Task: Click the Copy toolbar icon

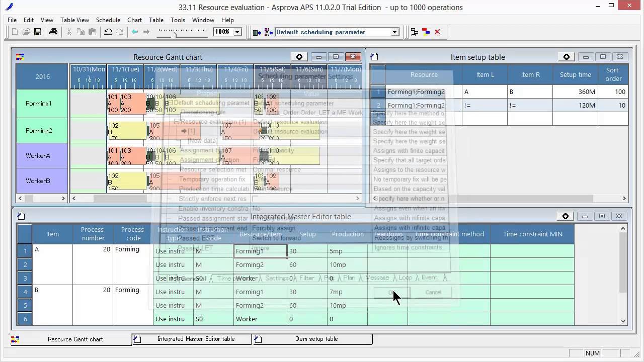Action: coord(80,32)
